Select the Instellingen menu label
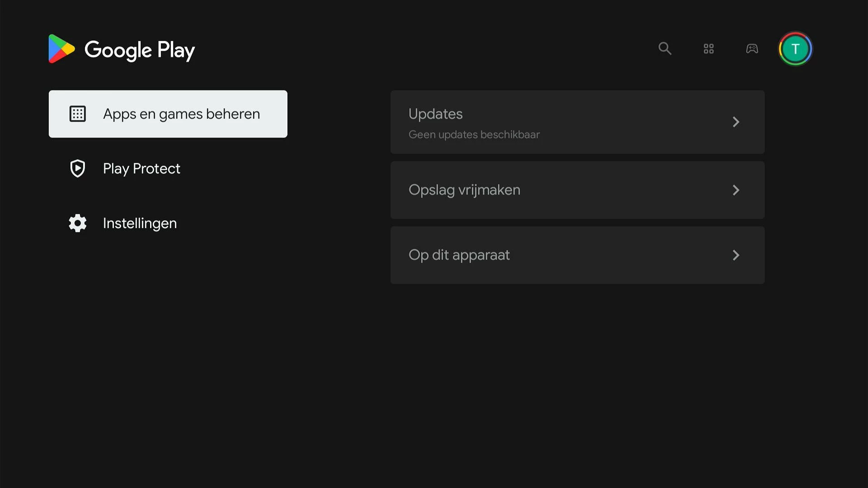 [x=140, y=223]
